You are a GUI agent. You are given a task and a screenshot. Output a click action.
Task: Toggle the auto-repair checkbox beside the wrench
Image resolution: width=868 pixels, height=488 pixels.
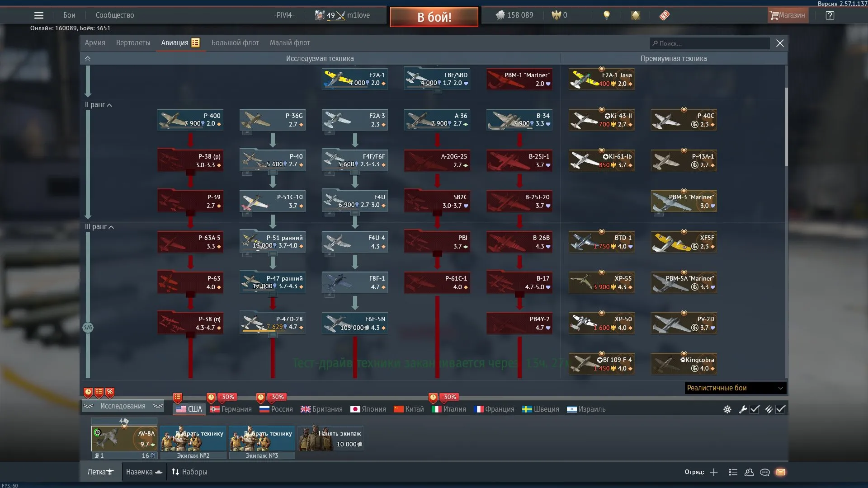(x=755, y=409)
